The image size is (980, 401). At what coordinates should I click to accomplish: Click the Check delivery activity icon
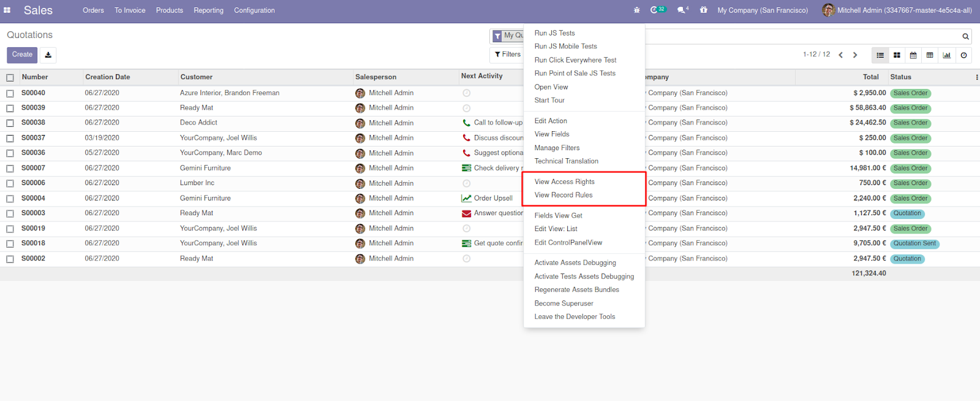tap(467, 168)
